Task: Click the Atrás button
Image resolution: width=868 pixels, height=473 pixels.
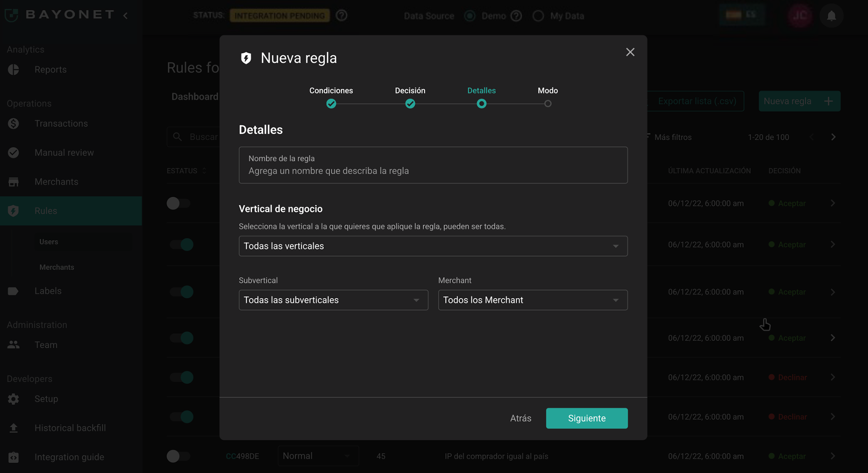Action: (x=520, y=418)
